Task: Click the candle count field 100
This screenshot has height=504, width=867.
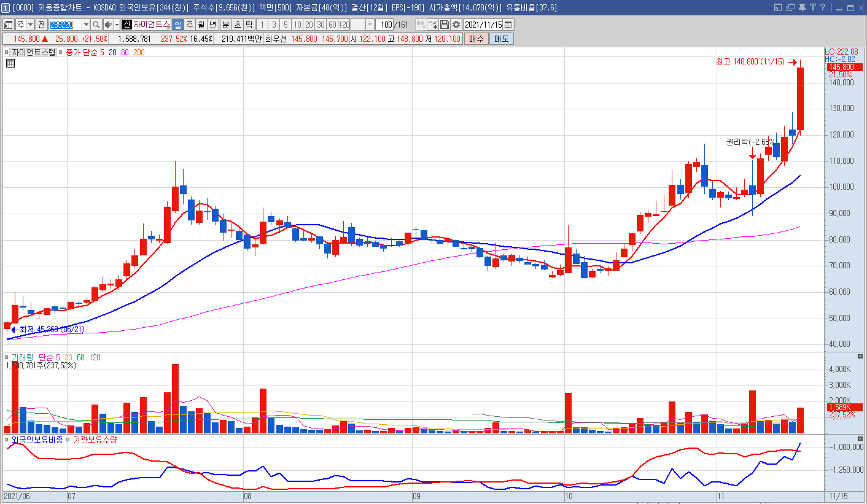Action: click(x=384, y=25)
